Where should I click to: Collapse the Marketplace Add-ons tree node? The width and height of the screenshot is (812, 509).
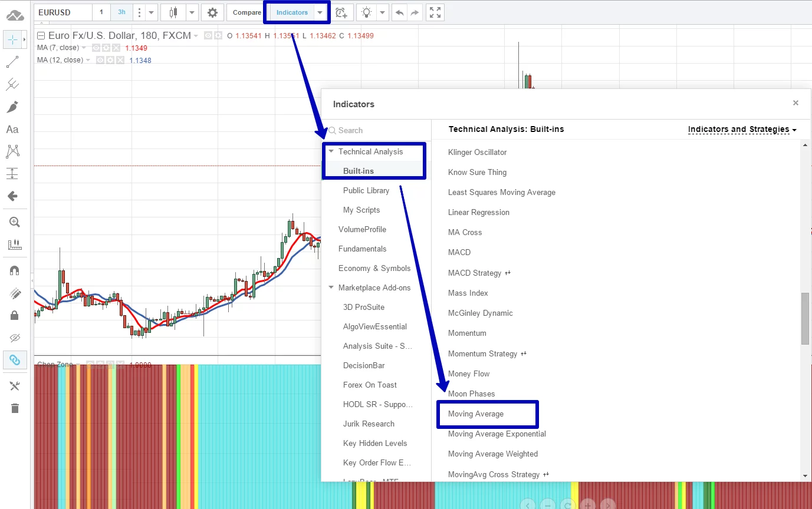click(x=331, y=287)
